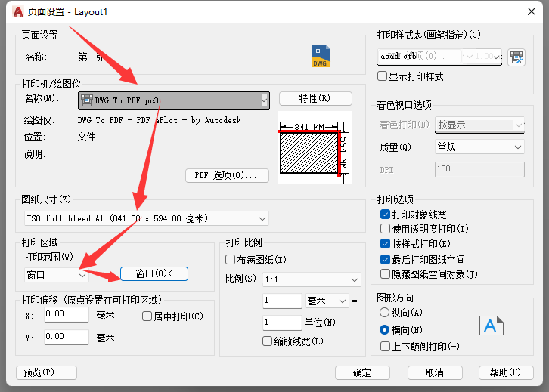Click the scale value field next to 毫米
Image resolution: width=549 pixels, height=392 pixels.
pyautogui.click(x=282, y=301)
